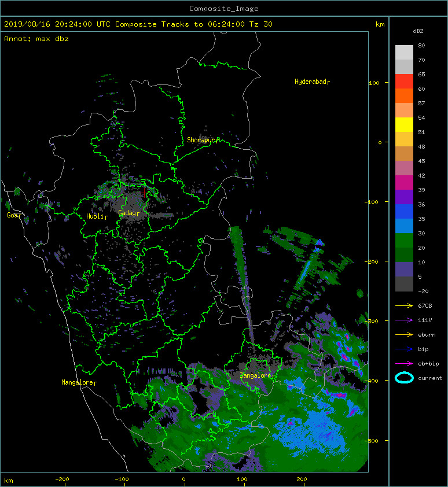Select the royal blue 35–36 dBZ swatch

pos(404,212)
